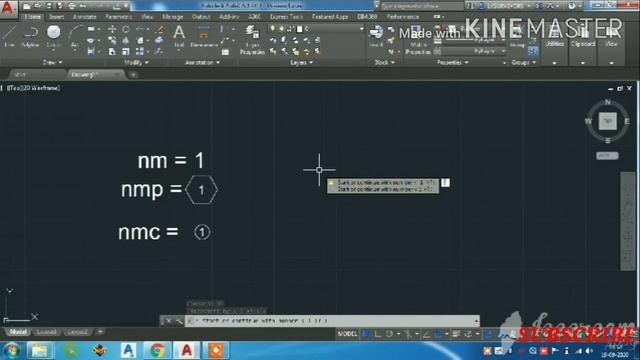This screenshot has height=360, width=640.
Task: Insert a Table from Annotation panel
Action: pos(225,52)
